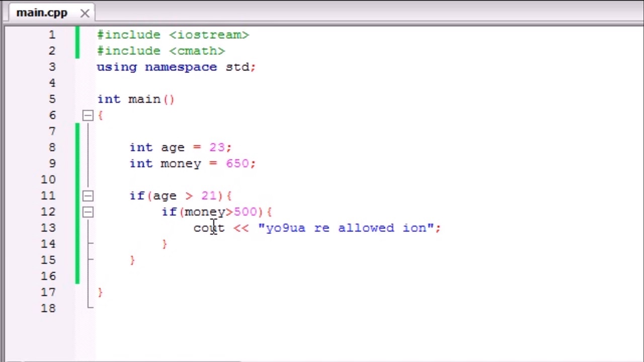Close the main.cpp tab with its X
The image size is (644, 362).
tap(85, 13)
